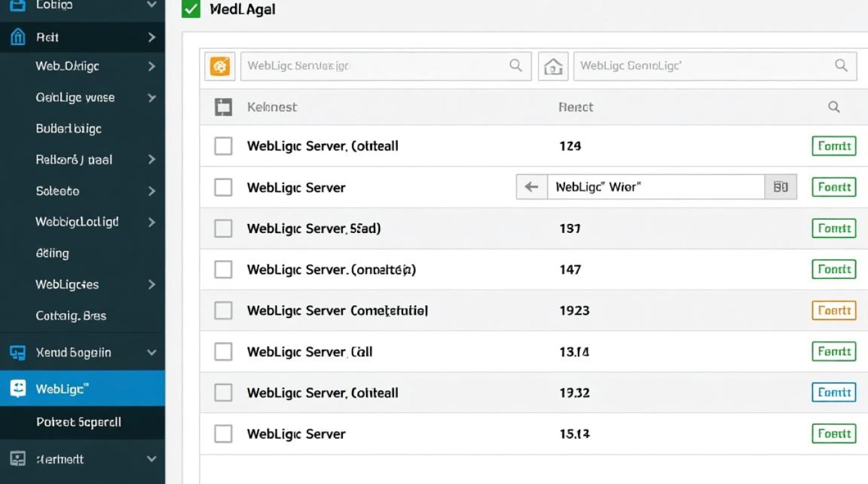Screen dimensions: 868x484
Task: Click the back arrow in the inline edit field
Action: coord(532,187)
